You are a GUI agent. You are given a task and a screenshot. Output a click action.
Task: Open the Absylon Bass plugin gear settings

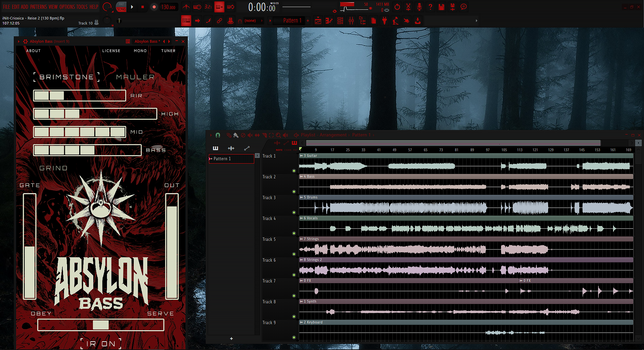[x=25, y=41]
